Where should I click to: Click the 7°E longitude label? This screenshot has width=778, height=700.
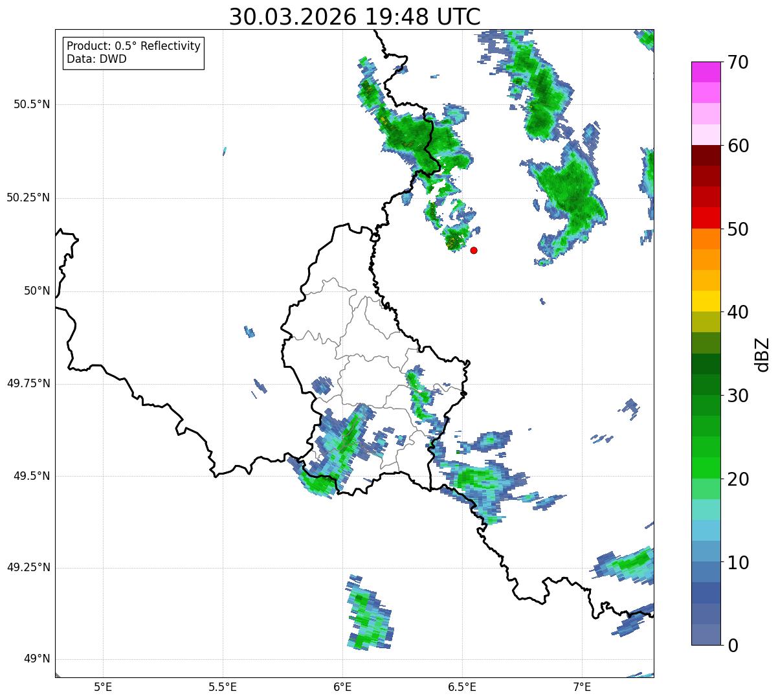point(582,687)
